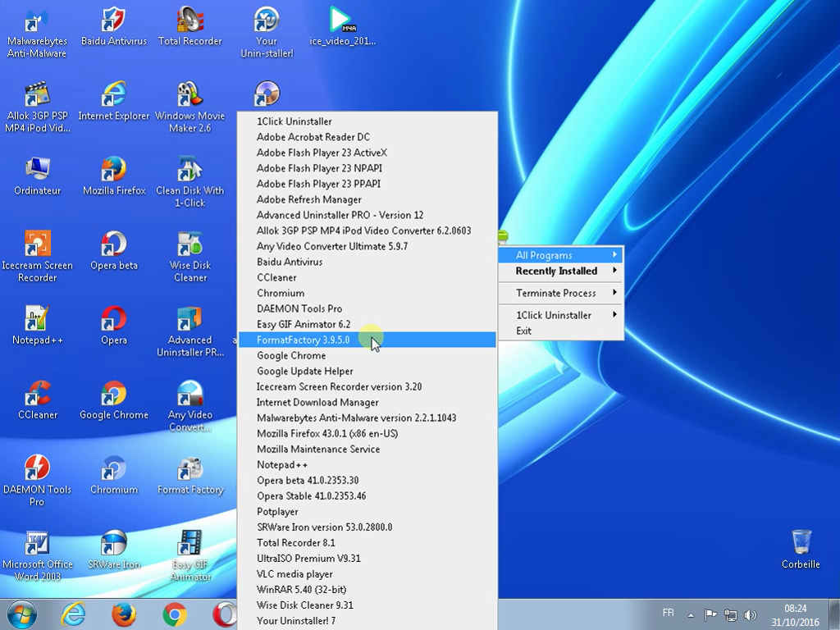840x630 pixels.
Task: Launch Internet Explorer from taskbar
Action: (73, 614)
